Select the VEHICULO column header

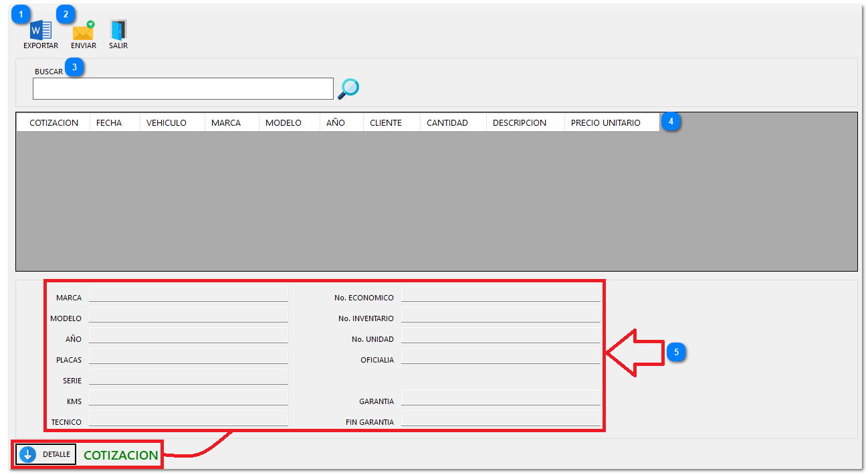point(173,122)
